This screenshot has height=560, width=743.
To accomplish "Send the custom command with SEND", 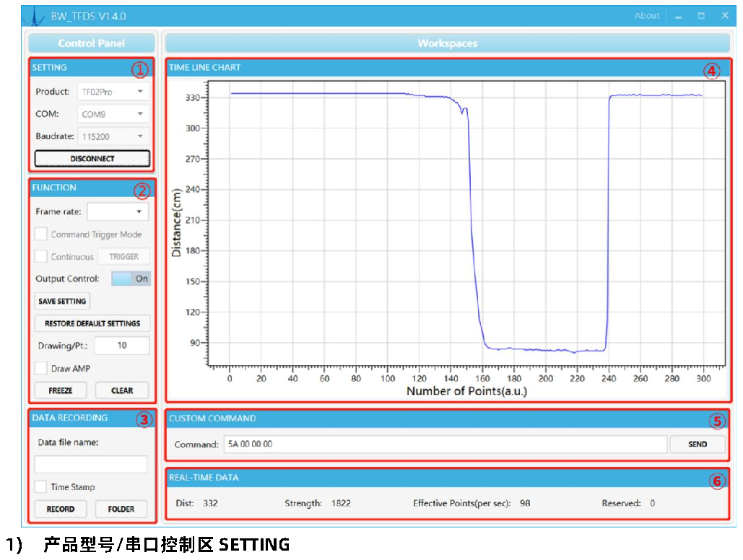I will (x=698, y=444).
